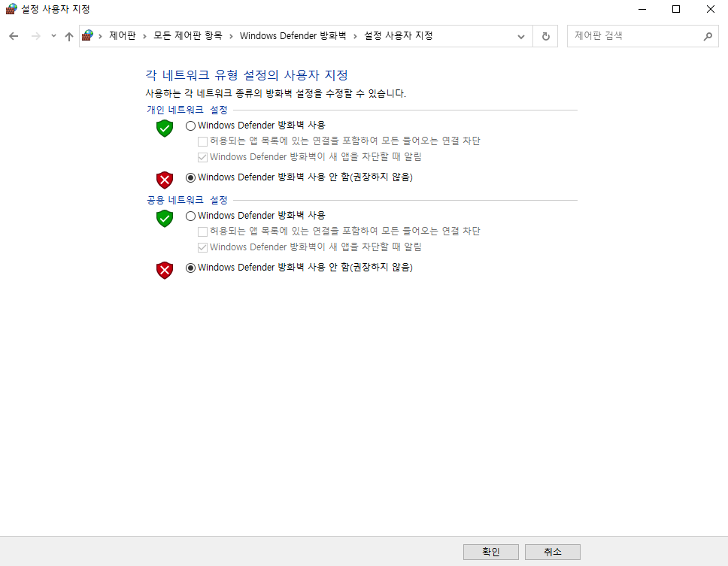Expand chevron before 제어판 breadcrumb
Viewport: 728px width, 566px height.
[x=100, y=36]
